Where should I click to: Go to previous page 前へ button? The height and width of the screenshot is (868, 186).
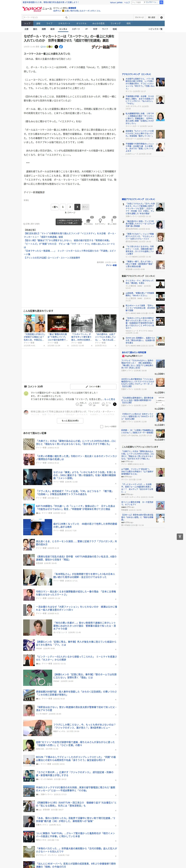[55, 207]
